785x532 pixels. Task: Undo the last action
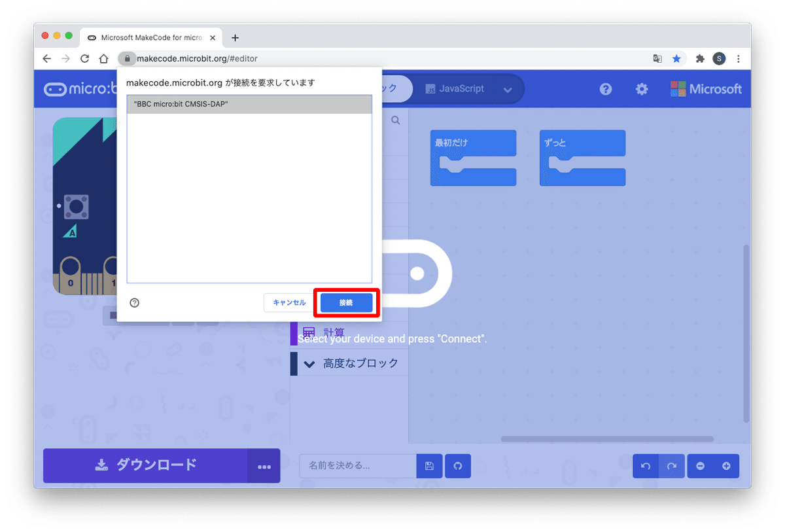(645, 466)
